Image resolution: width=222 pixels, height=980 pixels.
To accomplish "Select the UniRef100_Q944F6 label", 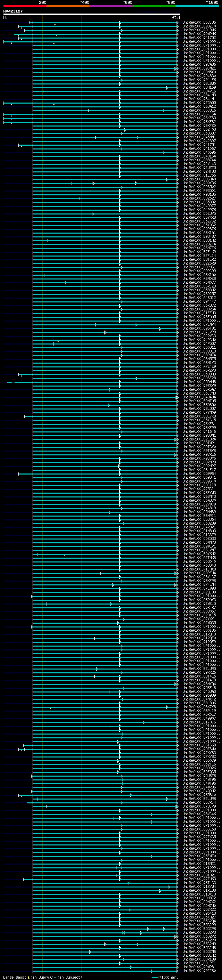I will (x=199, y=80).
